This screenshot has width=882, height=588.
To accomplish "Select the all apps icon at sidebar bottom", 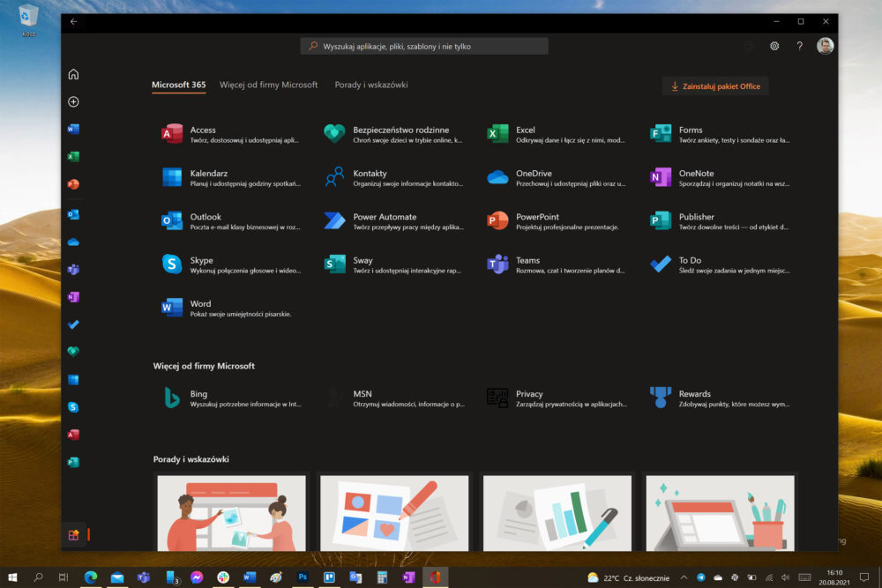I will coord(74,534).
